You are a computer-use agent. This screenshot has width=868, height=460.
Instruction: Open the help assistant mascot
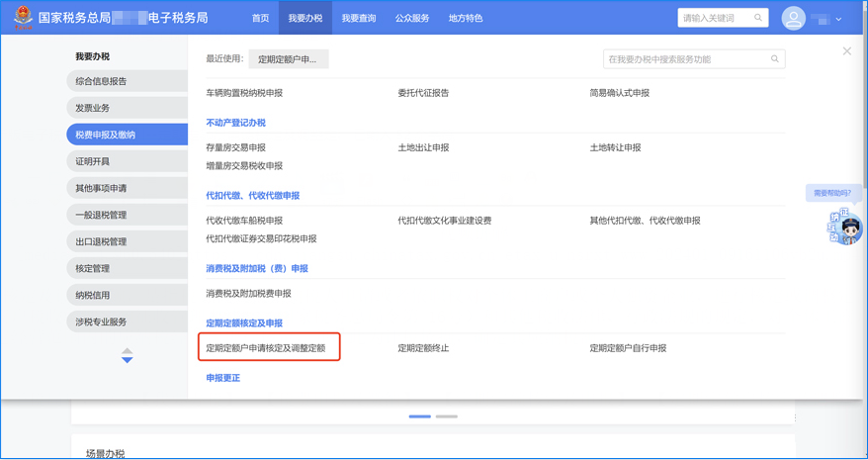click(845, 228)
